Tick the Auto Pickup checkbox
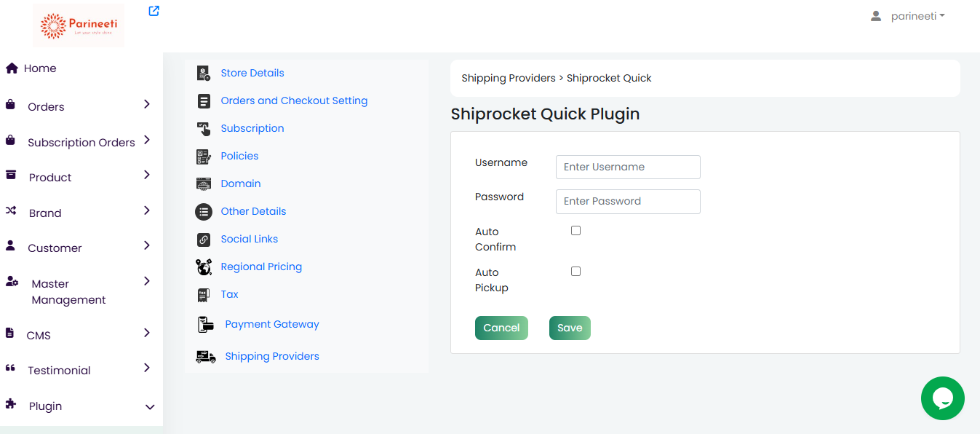980x434 pixels. click(x=575, y=272)
